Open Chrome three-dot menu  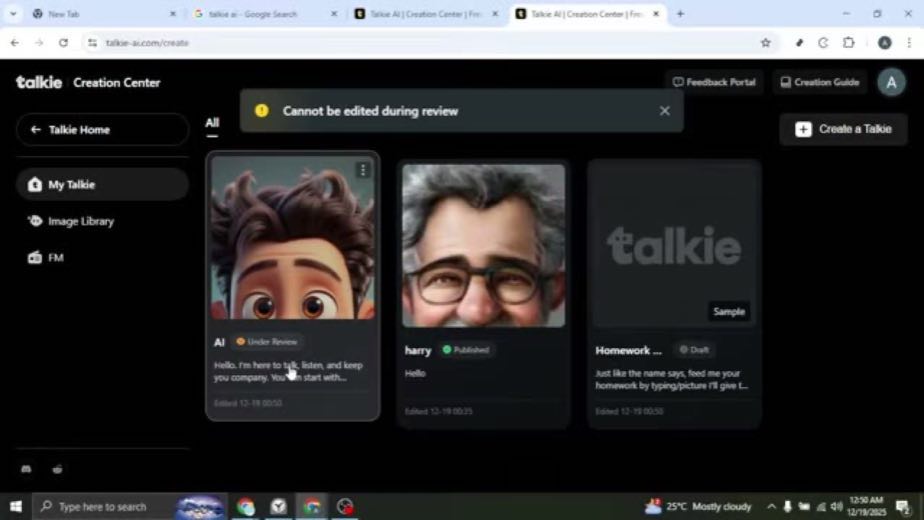(x=909, y=43)
